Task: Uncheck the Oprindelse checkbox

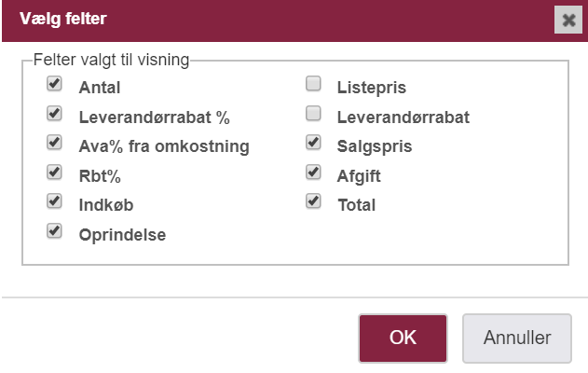Action: click(x=54, y=230)
